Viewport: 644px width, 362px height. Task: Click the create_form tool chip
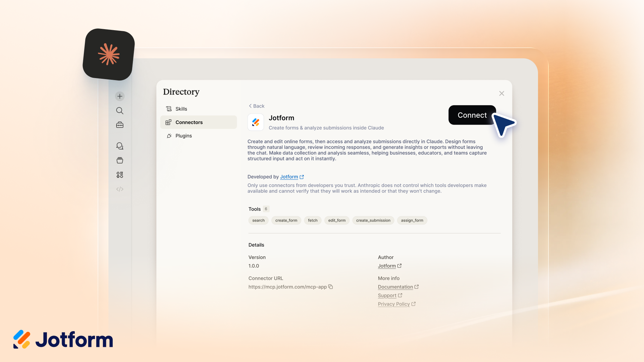(x=286, y=220)
